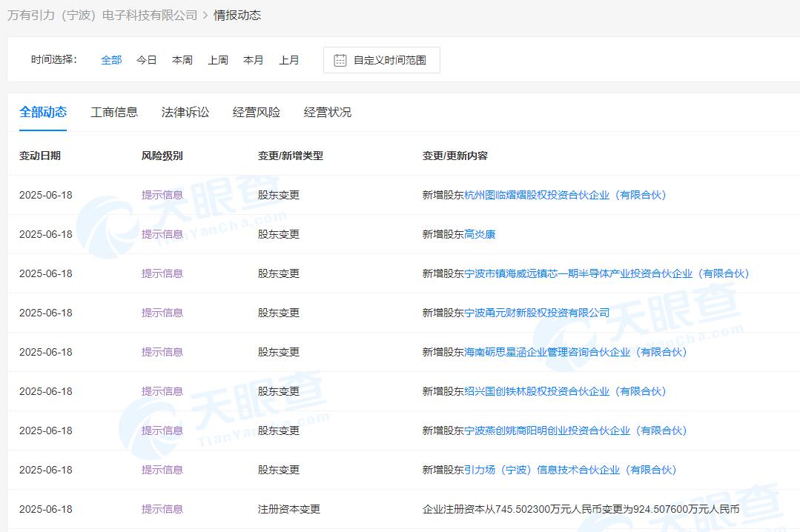Open the 经营风险 tab

pos(257,113)
